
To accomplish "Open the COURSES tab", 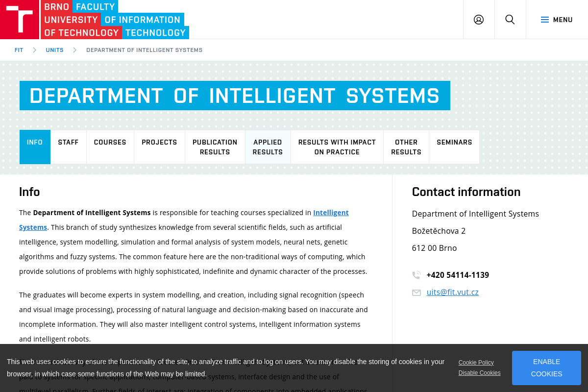I will click(110, 143).
